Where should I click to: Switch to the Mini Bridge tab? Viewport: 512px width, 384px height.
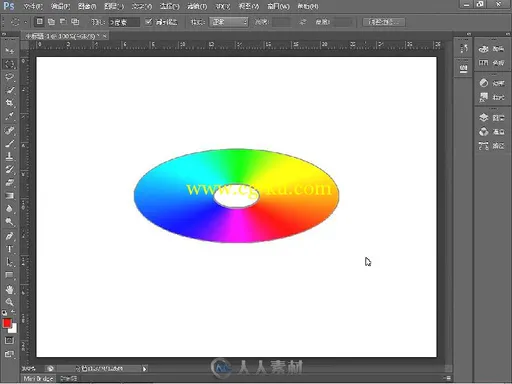coord(38,378)
